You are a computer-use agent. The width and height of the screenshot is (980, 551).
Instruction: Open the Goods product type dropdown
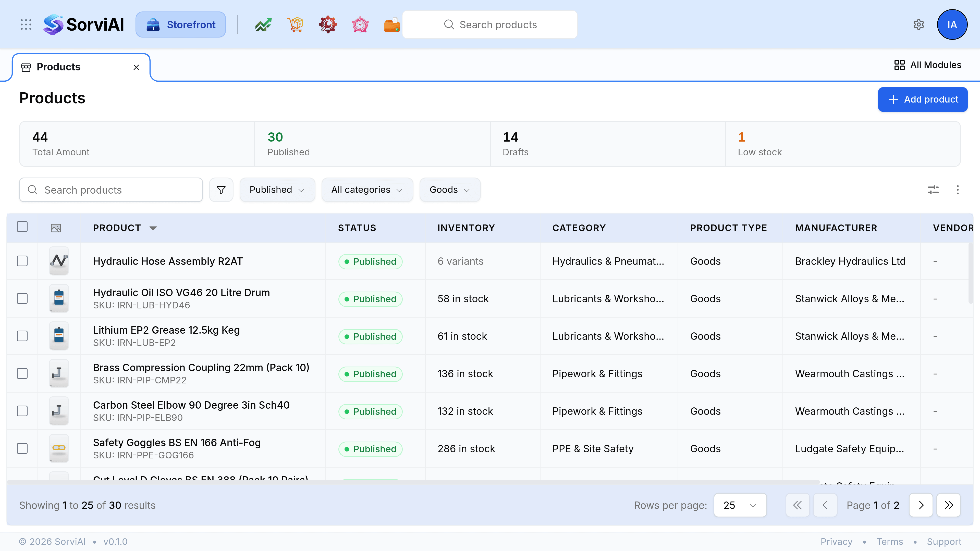coord(450,190)
